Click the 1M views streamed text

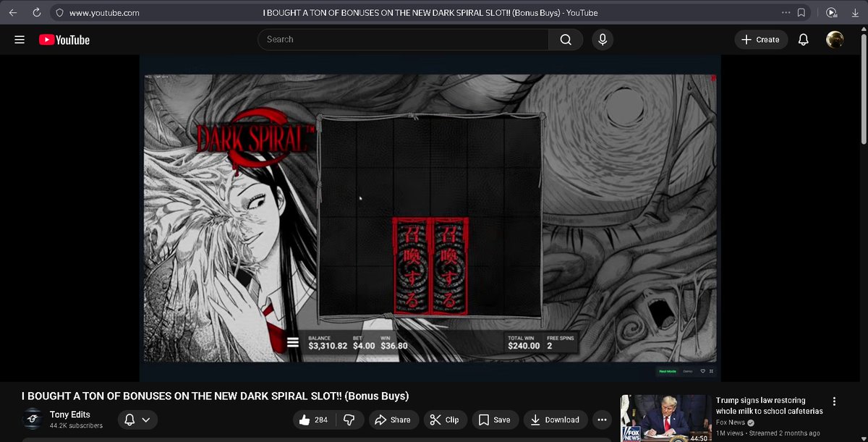767,433
